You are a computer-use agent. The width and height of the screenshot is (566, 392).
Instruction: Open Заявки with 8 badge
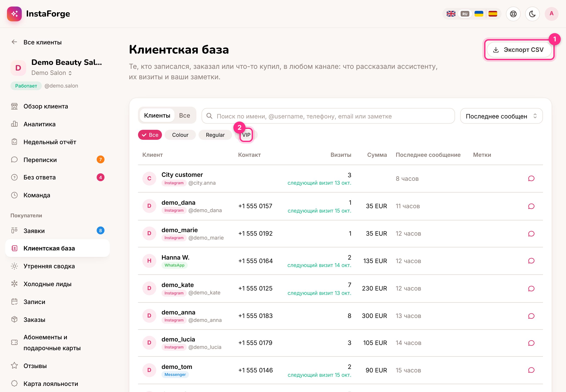[x=57, y=231]
